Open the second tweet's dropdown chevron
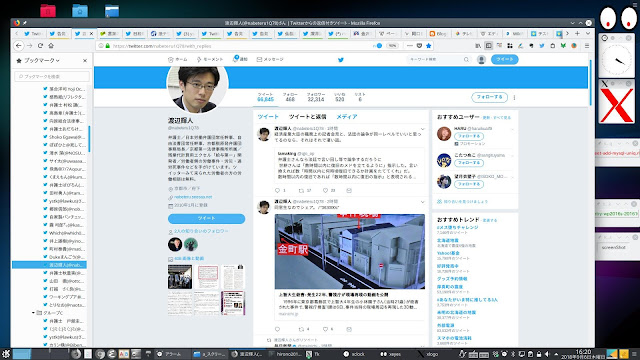The image size is (640, 360). pyautogui.click(x=422, y=202)
